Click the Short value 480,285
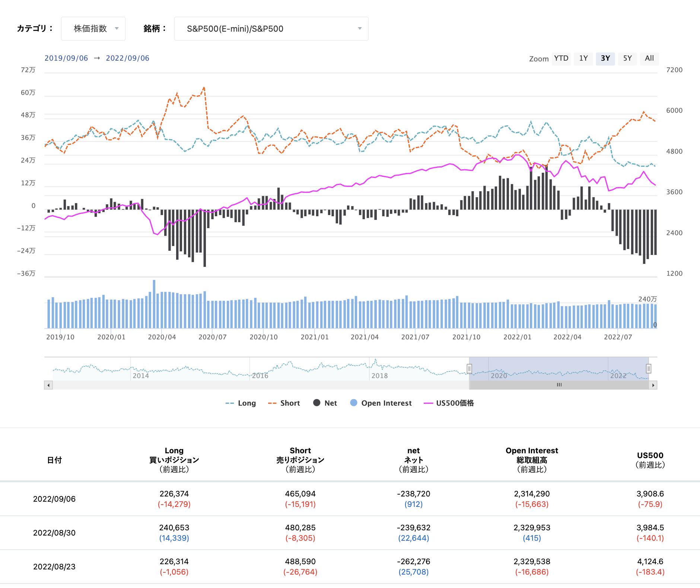 click(300, 528)
